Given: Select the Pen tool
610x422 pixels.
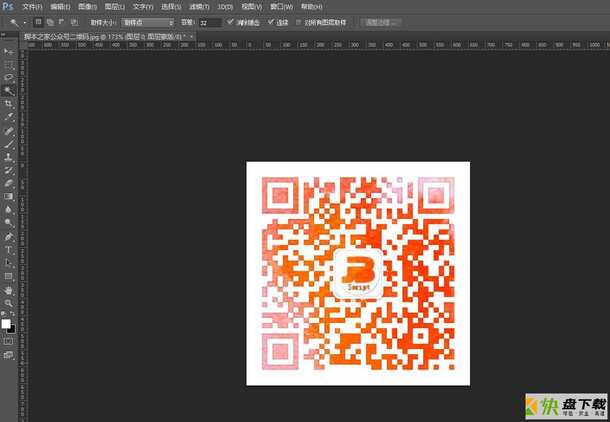Looking at the screenshot, I should coord(9,236).
